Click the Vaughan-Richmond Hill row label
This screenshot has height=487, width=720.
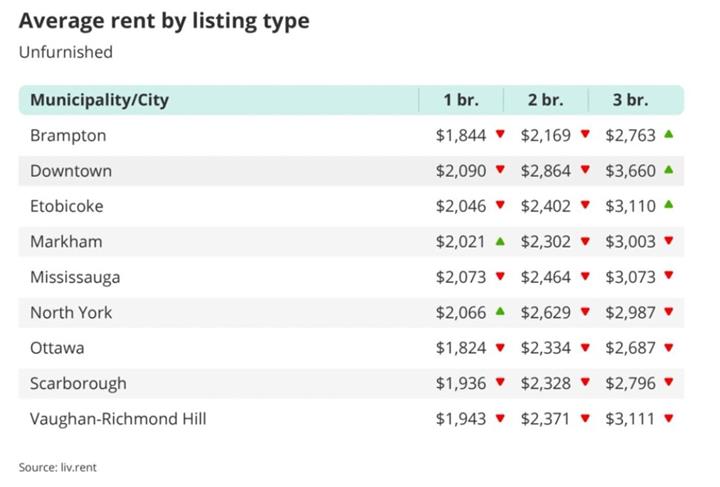[118, 419]
